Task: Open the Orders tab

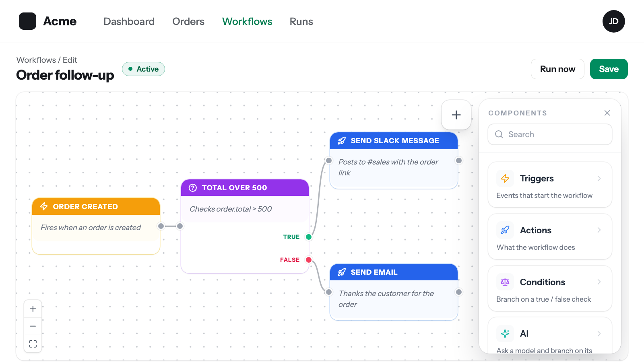Action: [x=188, y=21]
